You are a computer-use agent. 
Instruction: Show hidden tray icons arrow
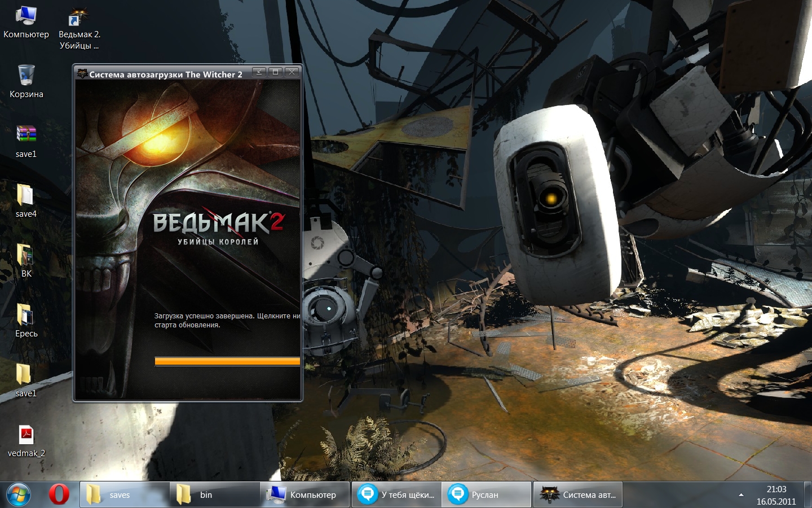tap(741, 495)
